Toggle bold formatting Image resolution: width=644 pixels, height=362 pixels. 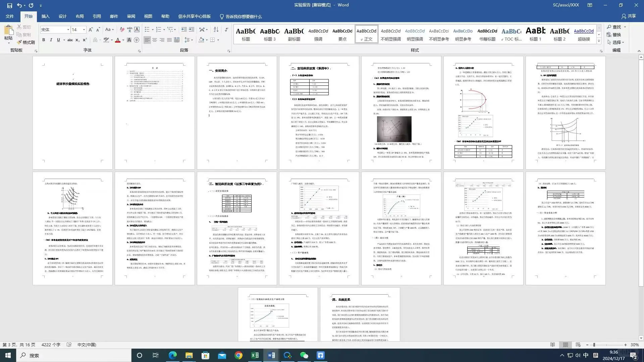pyautogui.click(x=44, y=40)
